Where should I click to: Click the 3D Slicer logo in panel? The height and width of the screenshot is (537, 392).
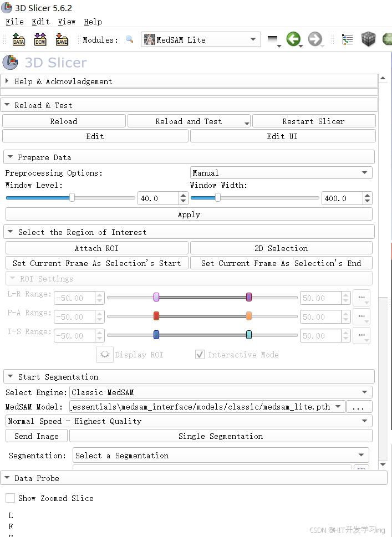click(11, 62)
